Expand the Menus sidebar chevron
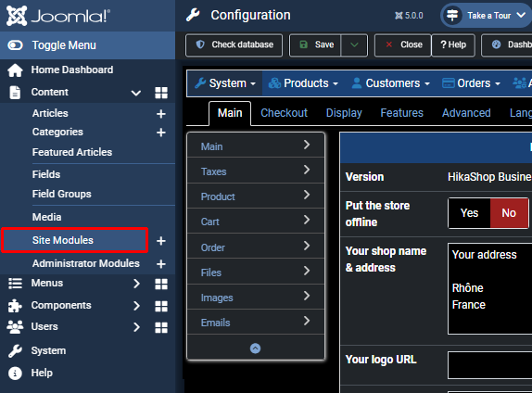 [136, 284]
